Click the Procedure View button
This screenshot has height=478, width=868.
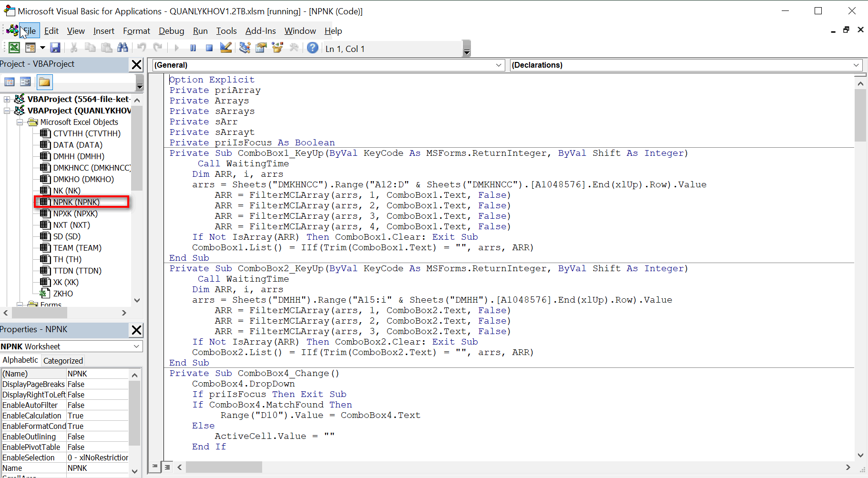coord(154,467)
